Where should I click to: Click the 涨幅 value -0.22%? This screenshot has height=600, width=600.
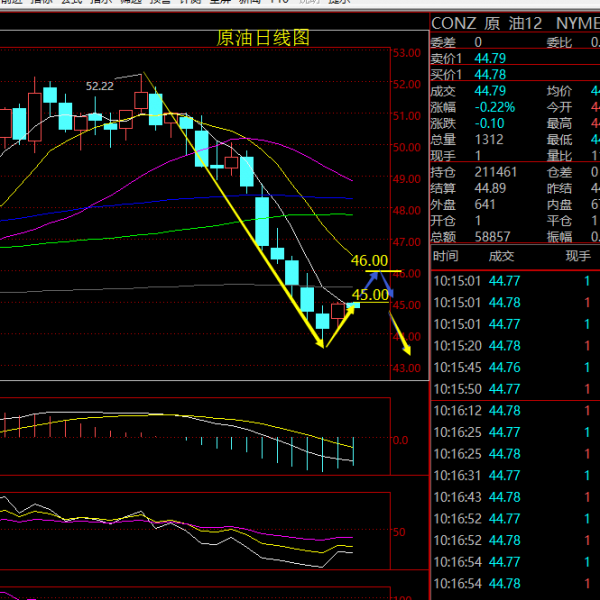click(495, 107)
